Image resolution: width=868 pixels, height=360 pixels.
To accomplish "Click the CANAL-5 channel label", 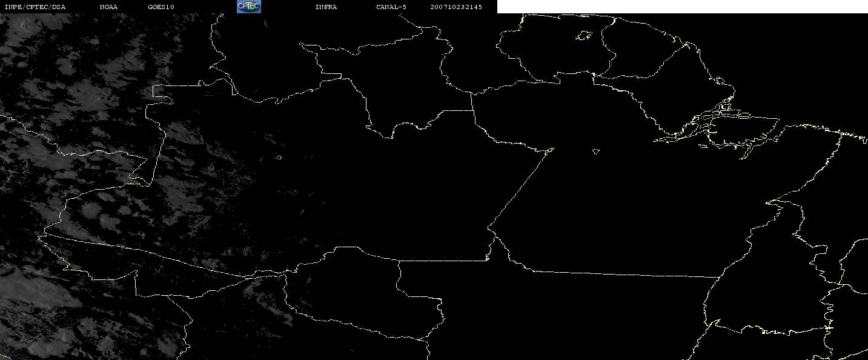I will pos(391,7).
